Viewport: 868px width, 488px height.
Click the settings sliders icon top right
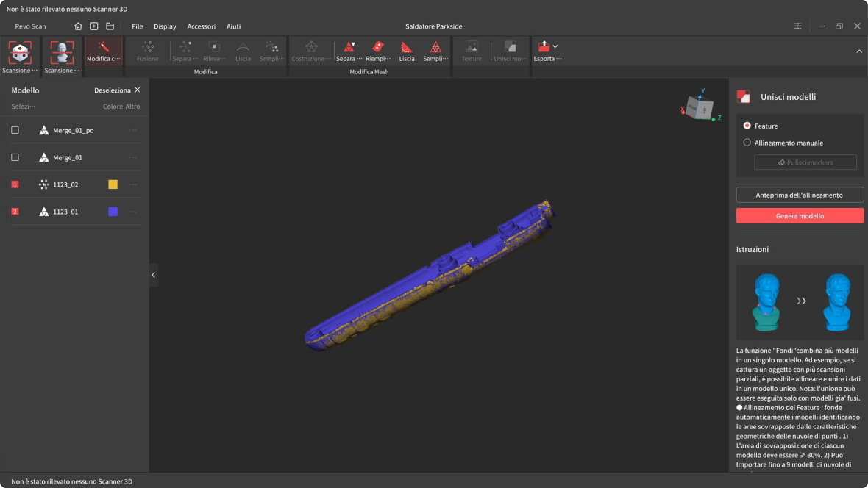point(798,26)
